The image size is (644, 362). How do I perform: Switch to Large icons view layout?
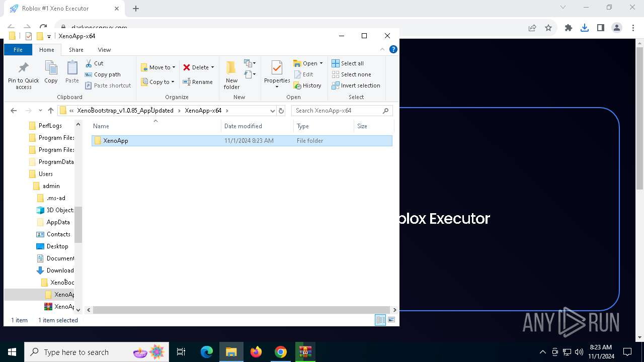tap(391, 320)
